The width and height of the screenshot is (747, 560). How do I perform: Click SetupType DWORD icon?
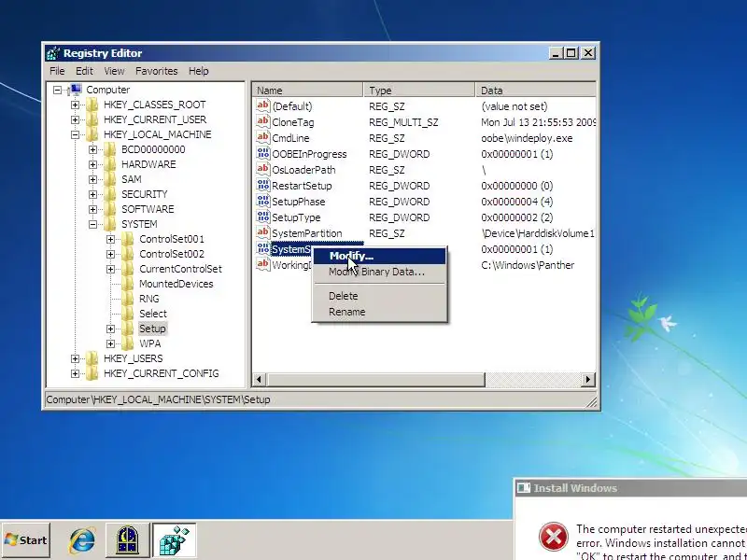tap(263, 217)
